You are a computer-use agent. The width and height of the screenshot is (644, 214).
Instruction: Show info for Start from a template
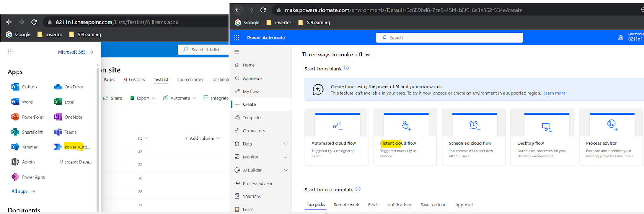358,189
